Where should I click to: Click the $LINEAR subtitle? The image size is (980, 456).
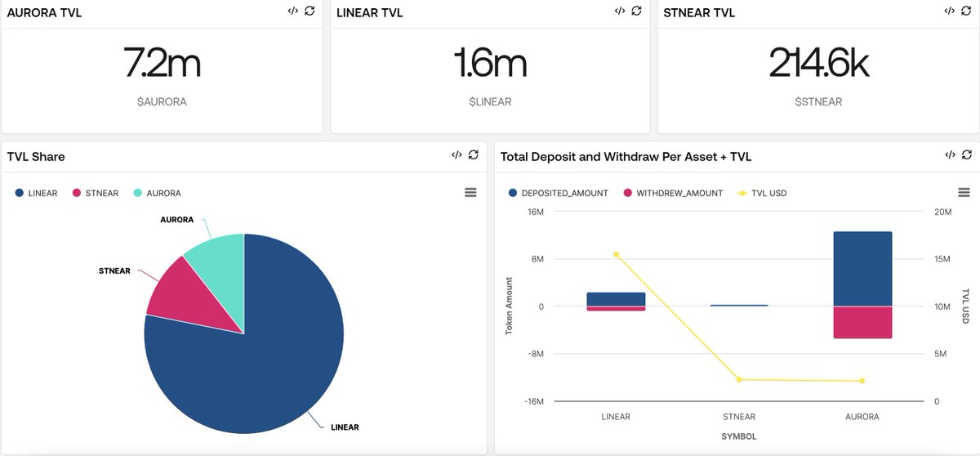pos(490,102)
